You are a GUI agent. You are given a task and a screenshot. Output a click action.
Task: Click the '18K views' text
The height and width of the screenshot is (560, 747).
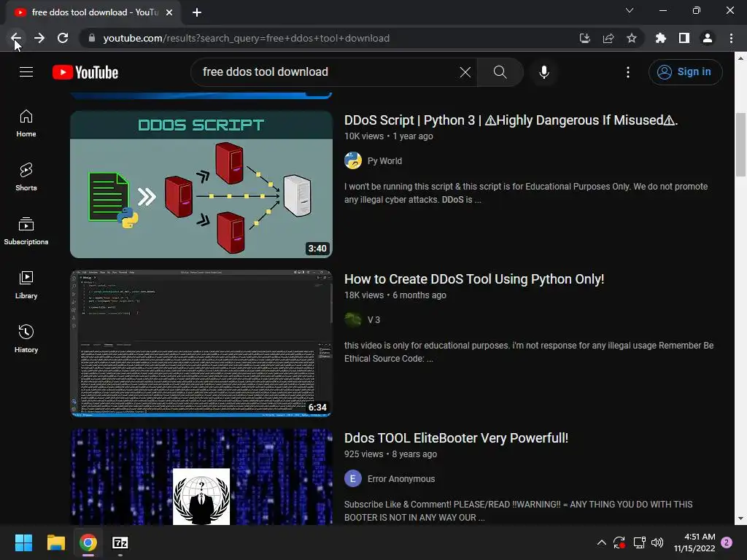(364, 295)
